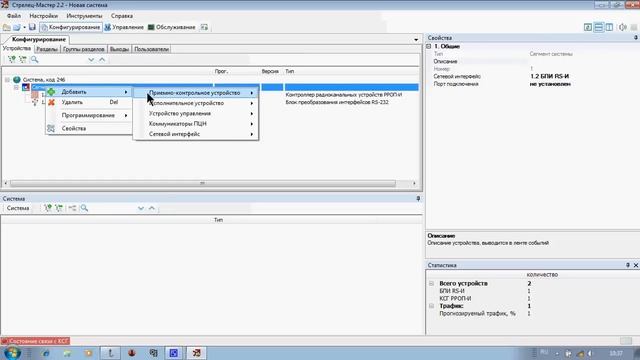Screen dimensions: 640x360
Task: Click the down chevron in devices toolbar
Action: [x=91, y=60]
